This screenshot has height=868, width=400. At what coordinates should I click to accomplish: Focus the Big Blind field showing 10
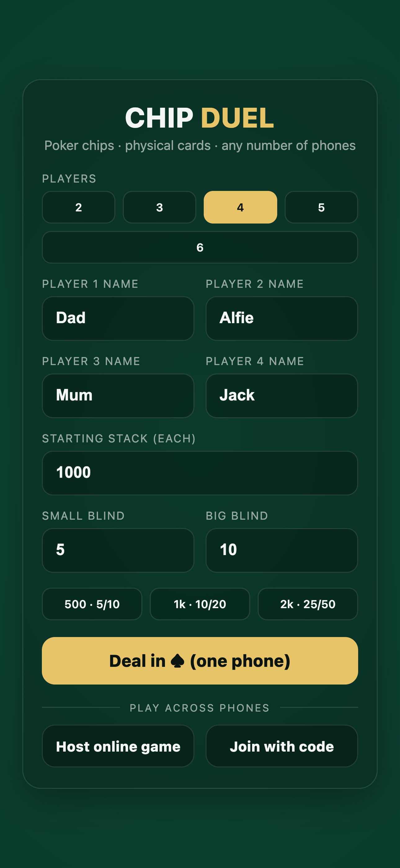[x=282, y=550]
